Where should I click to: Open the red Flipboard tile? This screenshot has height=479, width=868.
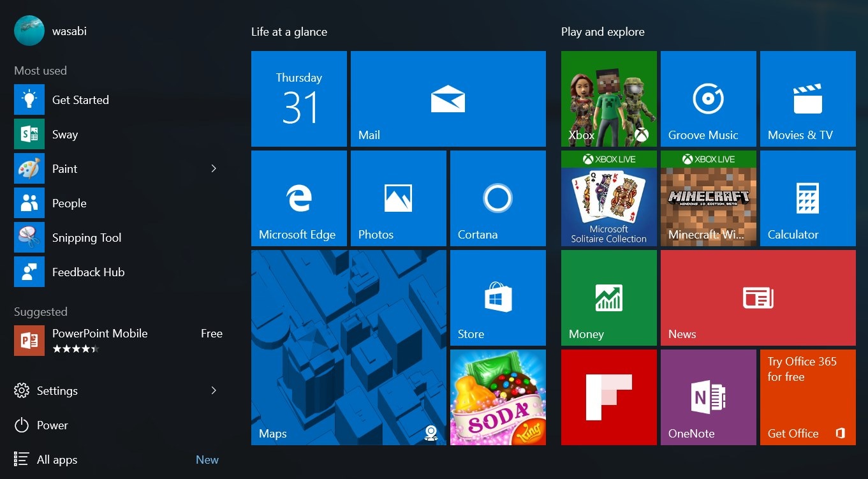pos(609,397)
